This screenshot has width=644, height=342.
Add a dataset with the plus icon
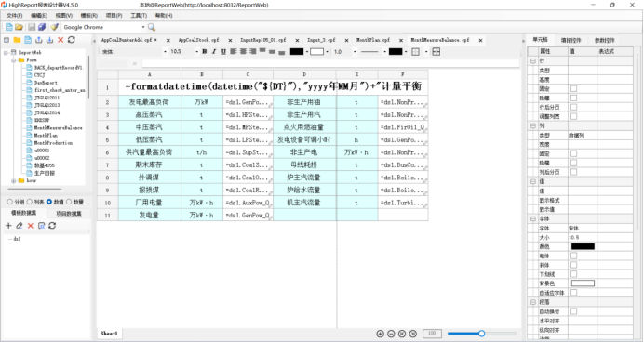tap(8, 226)
